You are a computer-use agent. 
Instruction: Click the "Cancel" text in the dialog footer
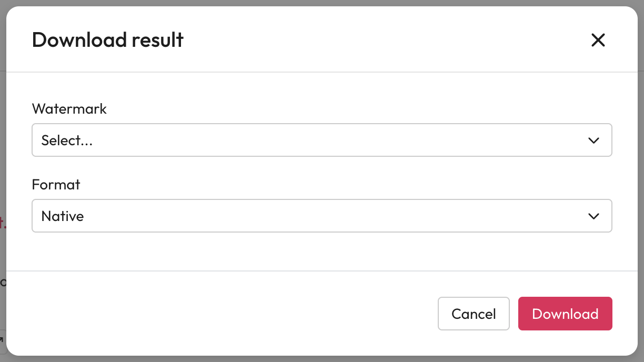[474, 314]
